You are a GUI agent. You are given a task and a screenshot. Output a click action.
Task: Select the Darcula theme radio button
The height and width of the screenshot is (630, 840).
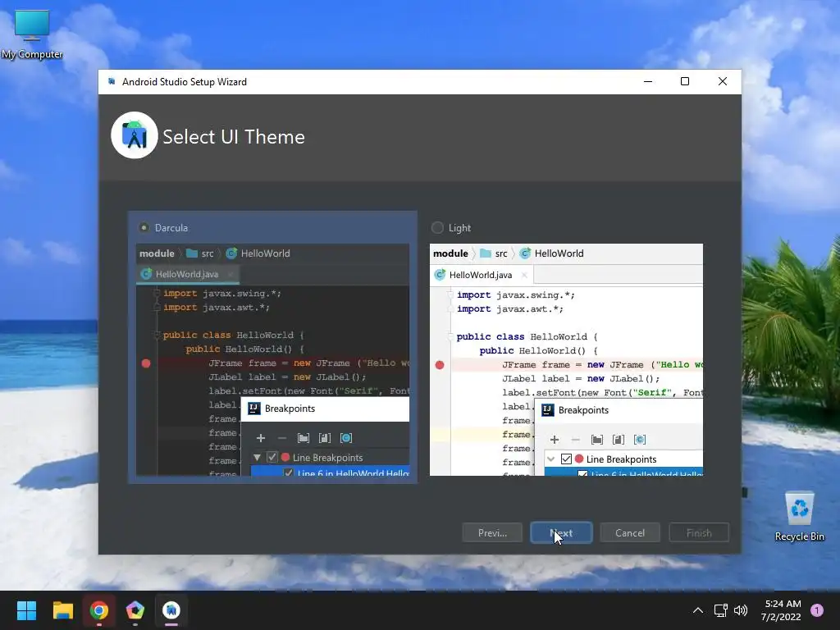[144, 228]
